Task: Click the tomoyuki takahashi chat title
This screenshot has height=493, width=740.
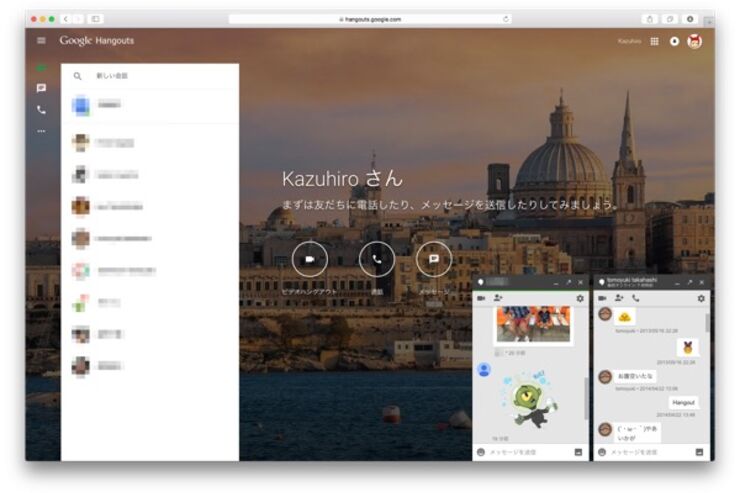Action: [631, 280]
